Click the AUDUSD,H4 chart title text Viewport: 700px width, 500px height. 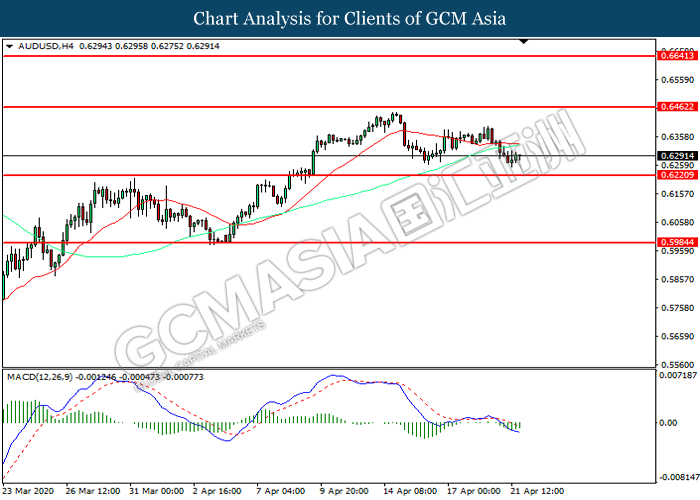pyautogui.click(x=46, y=46)
